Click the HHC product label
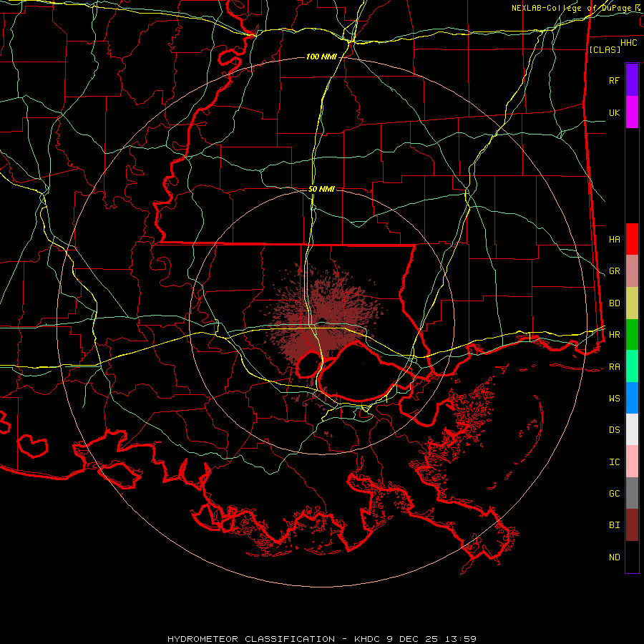The image size is (644, 644). [x=629, y=43]
